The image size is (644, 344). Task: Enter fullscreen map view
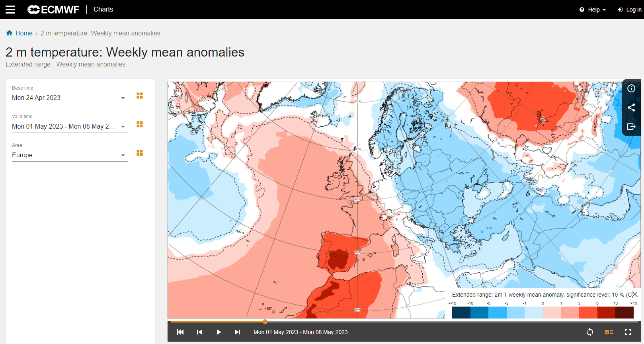pyautogui.click(x=628, y=332)
